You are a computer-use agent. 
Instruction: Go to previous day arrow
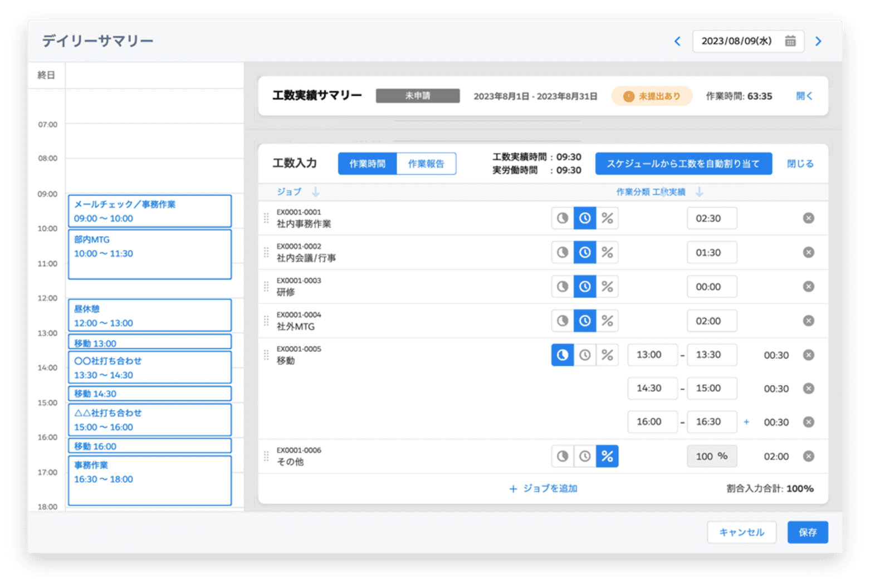[677, 41]
